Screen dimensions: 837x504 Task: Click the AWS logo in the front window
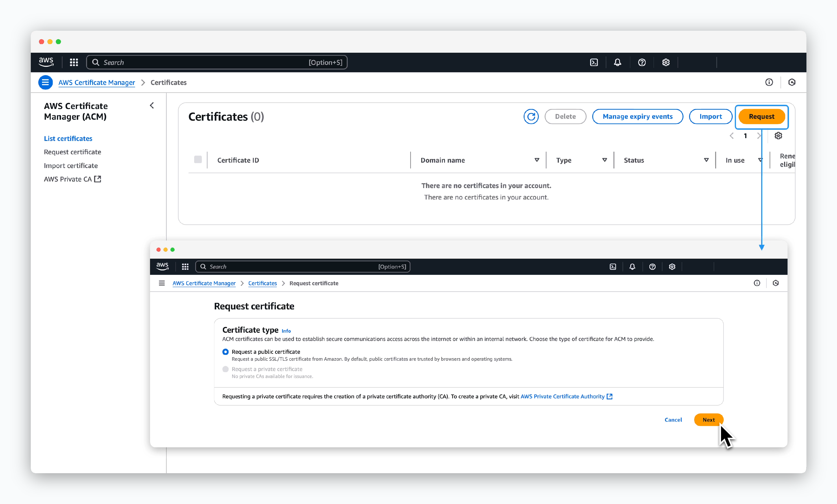click(x=162, y=266)
